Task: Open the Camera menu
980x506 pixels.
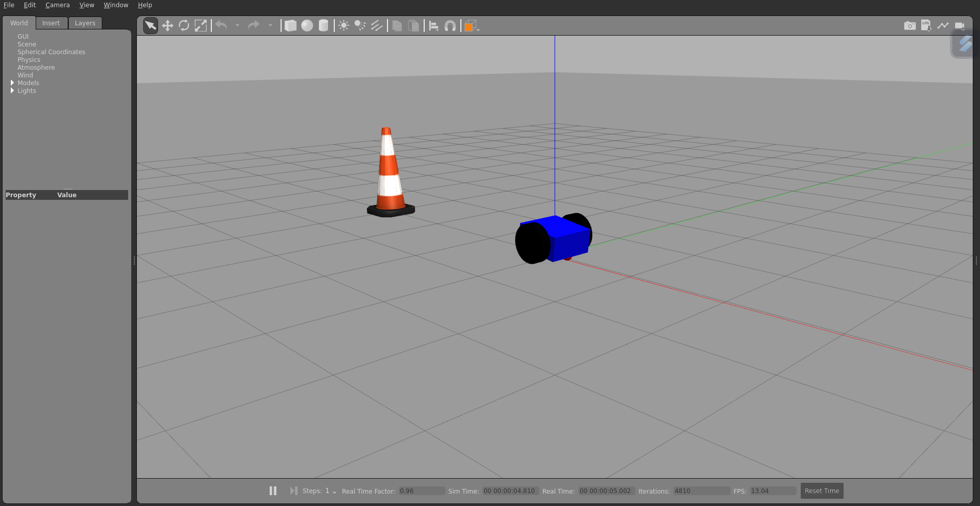Action: tap(57, 5)
